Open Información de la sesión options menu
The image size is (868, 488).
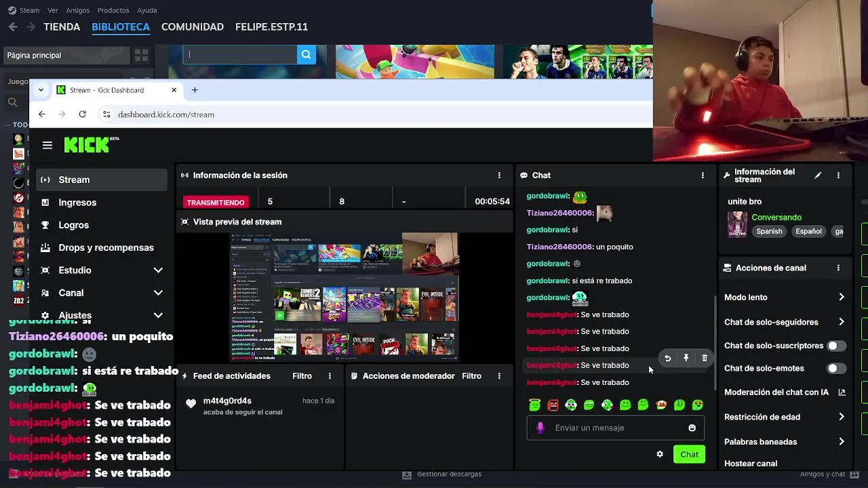pyautogui.click(x=499, y=175)
